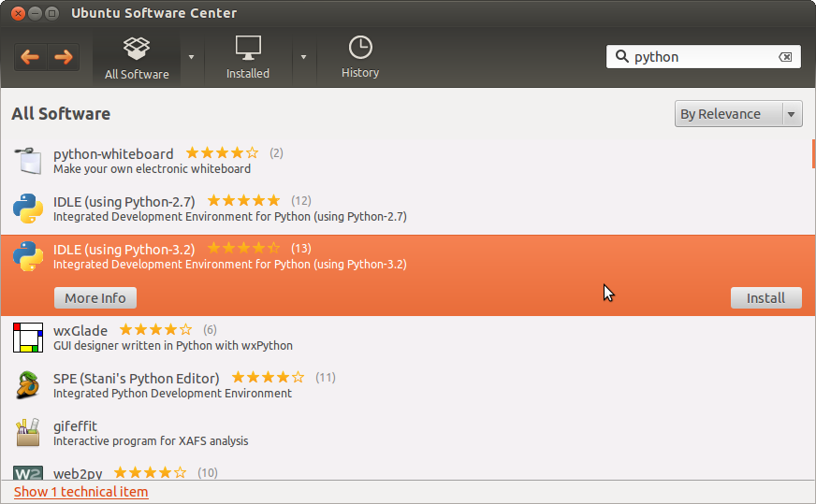Screen dimensions: 816x504
Task: Click the IDLE Python-2.7 snake icon
Action: [28, 209]
